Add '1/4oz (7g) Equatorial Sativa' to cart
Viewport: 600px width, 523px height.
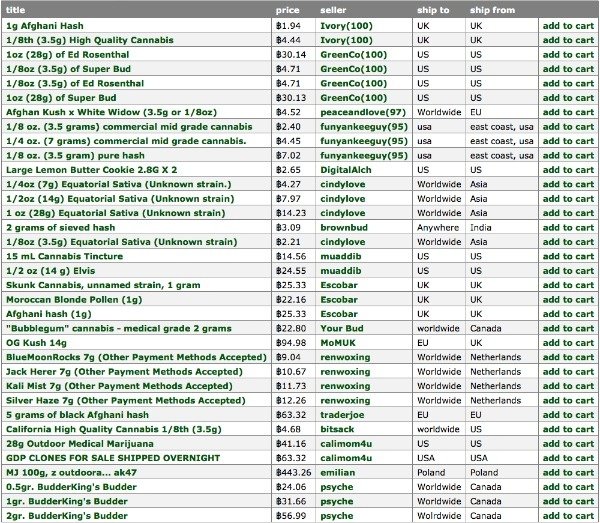coord(568,184)
